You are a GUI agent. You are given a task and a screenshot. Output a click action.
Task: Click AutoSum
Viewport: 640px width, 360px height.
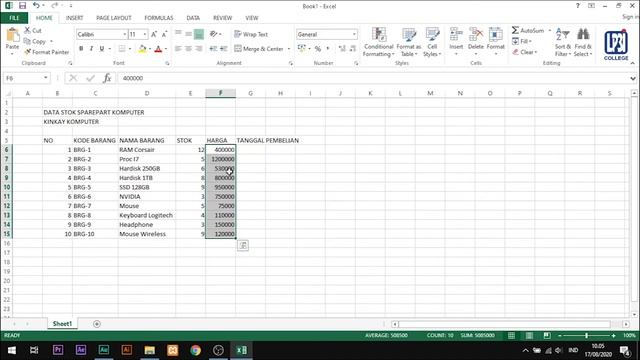[x=528, y=31]
